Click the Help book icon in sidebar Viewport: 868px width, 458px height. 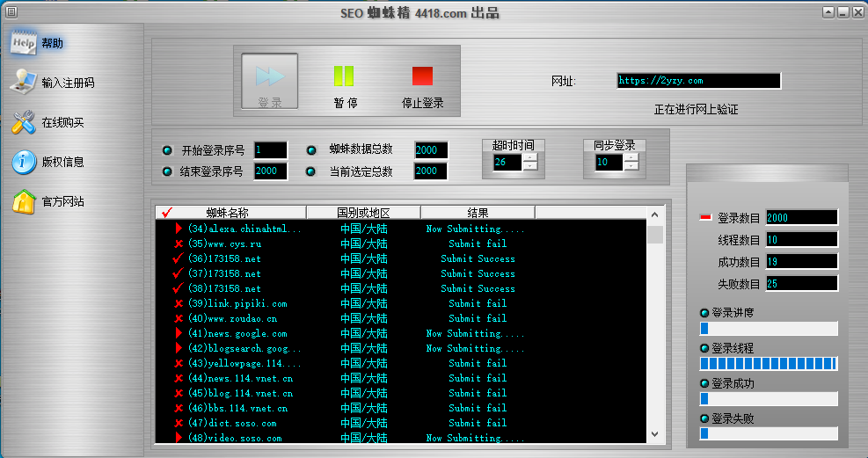24,43
